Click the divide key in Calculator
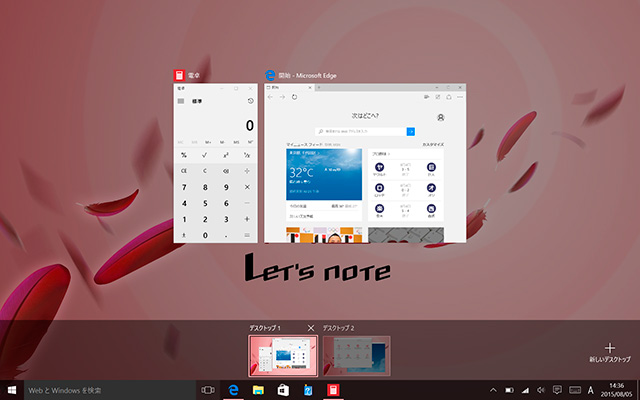Screen dimensions: 640x400 [247, 171]
